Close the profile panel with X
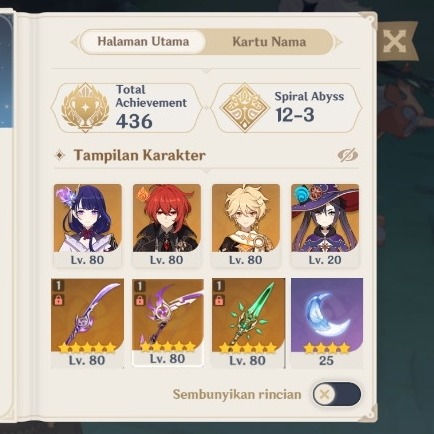 [x=394, y=41]
